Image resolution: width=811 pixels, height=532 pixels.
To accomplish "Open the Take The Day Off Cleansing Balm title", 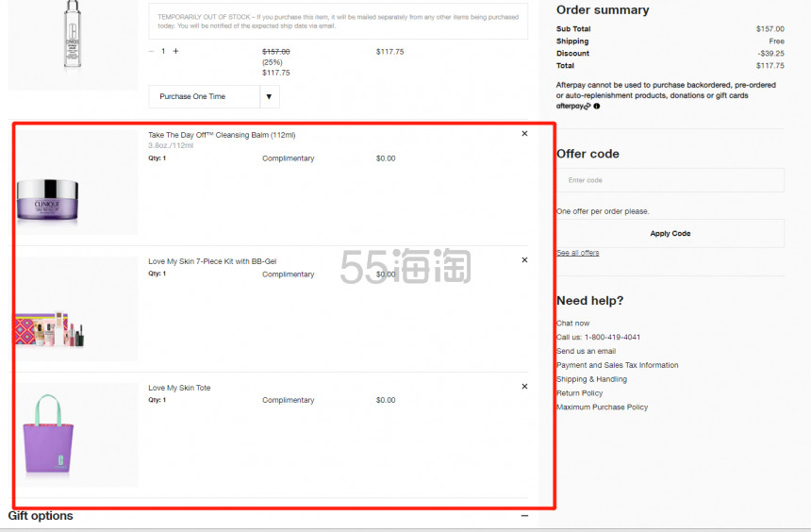I will coord(222,135).
